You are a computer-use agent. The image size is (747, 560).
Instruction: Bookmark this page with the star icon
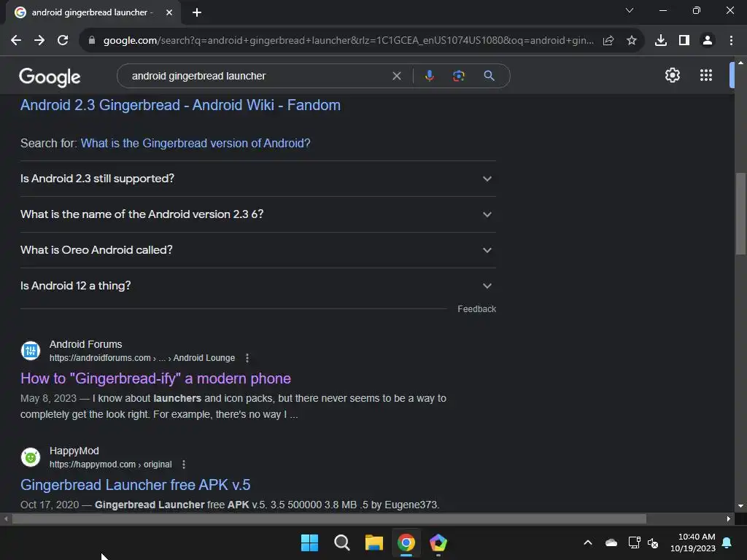[x=632, y=41]
